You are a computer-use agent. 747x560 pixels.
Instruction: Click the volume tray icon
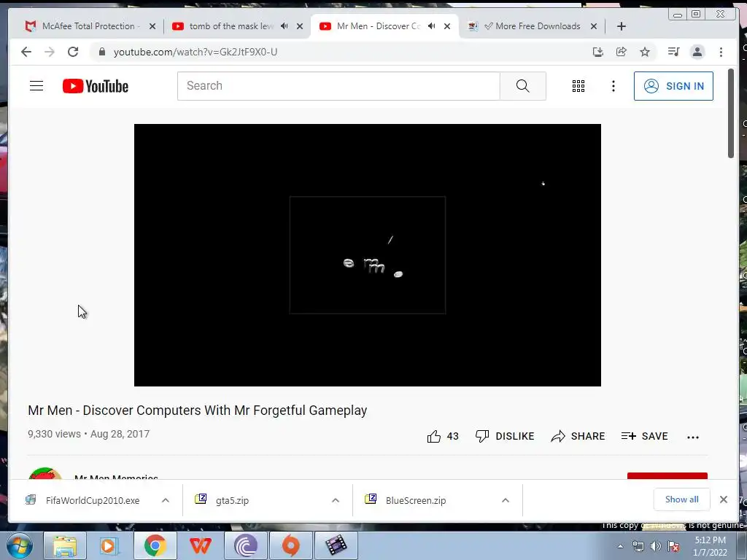click(x=656, y=547)
